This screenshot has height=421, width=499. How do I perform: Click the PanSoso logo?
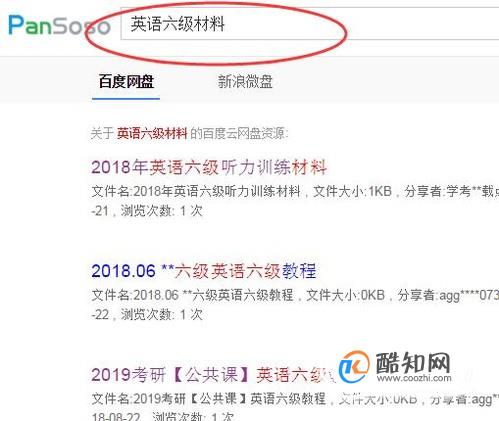coord(59,25)
